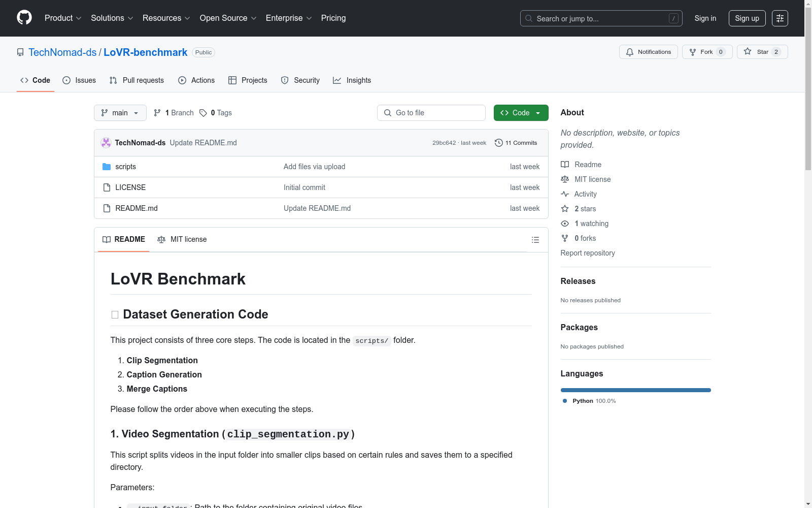Image resolution: width=812 pixels, height=508 pixels.
Task: Expand the Product menu
Action: (x=63, y=18)
